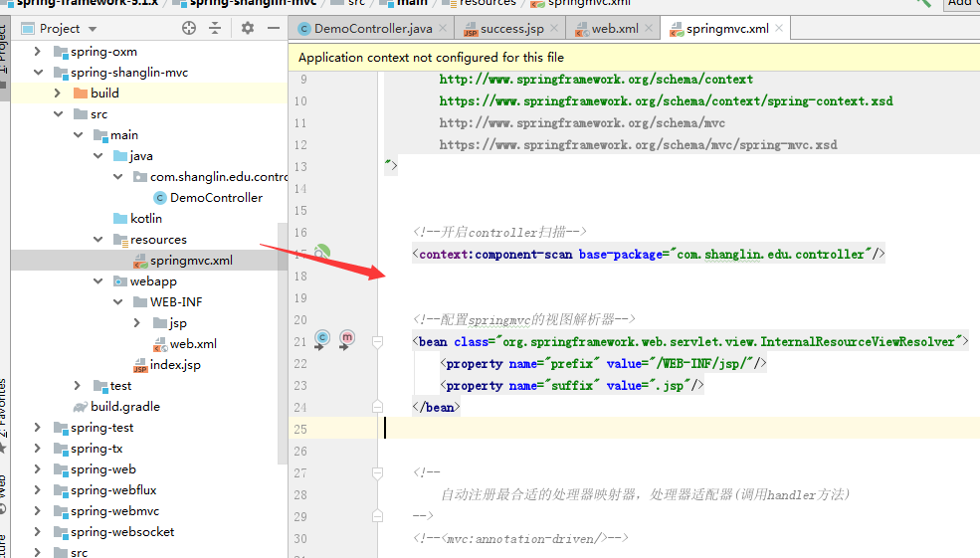Expand the jsp folder

[137, 323]
